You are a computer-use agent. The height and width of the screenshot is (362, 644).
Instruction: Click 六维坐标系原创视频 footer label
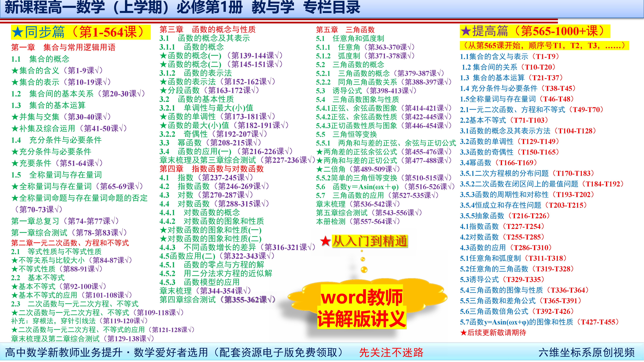tap(587, 352)
